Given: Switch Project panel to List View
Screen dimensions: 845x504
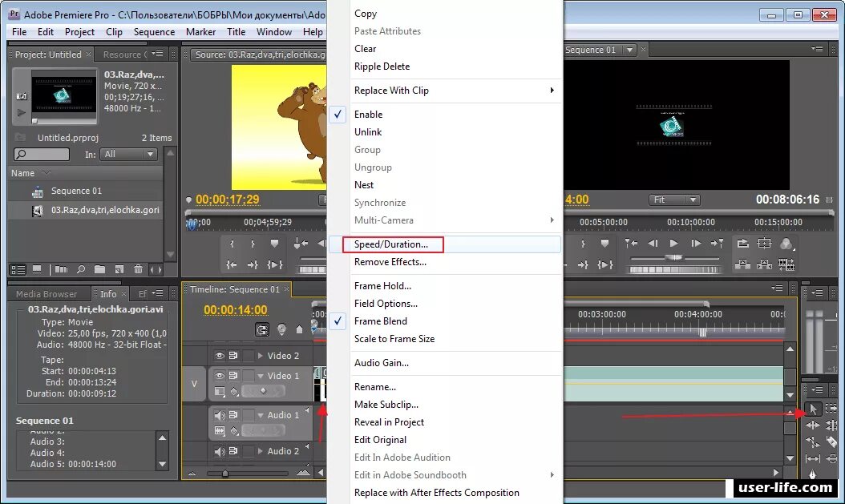Looking at the screenshot, I should [18, 269].
